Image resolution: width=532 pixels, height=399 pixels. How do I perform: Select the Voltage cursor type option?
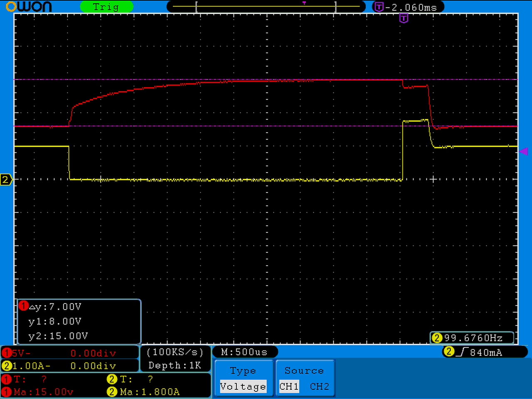[x=243, y=387]
